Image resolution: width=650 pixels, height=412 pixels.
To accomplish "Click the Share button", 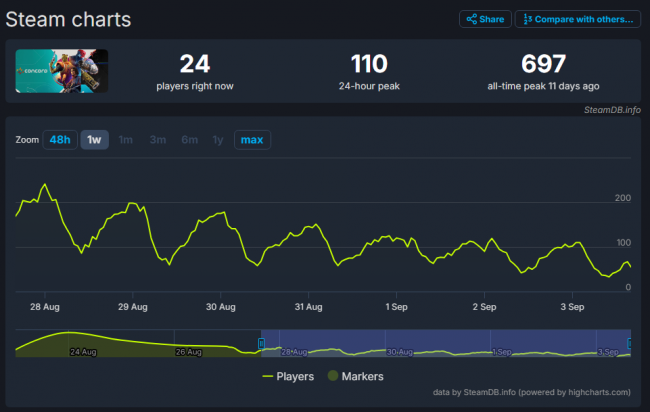I will 485,19.
